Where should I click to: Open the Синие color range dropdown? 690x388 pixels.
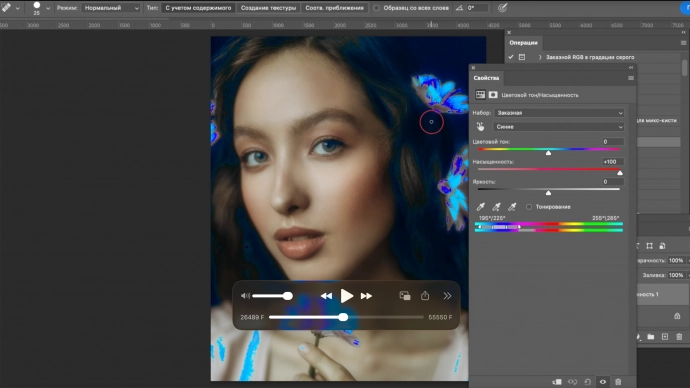[x=559, y=127]
